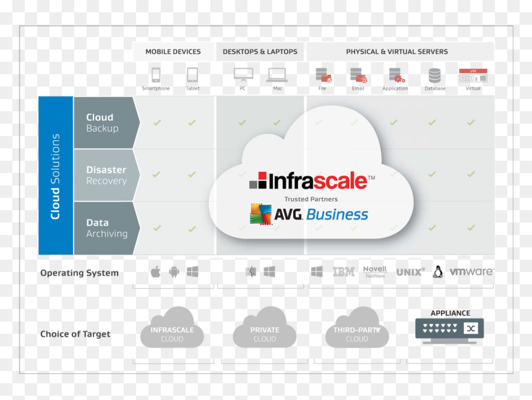Click Data Archiving checkmark under Smartphone
This screenshot has width=532, height=400.
pos(157,228)
